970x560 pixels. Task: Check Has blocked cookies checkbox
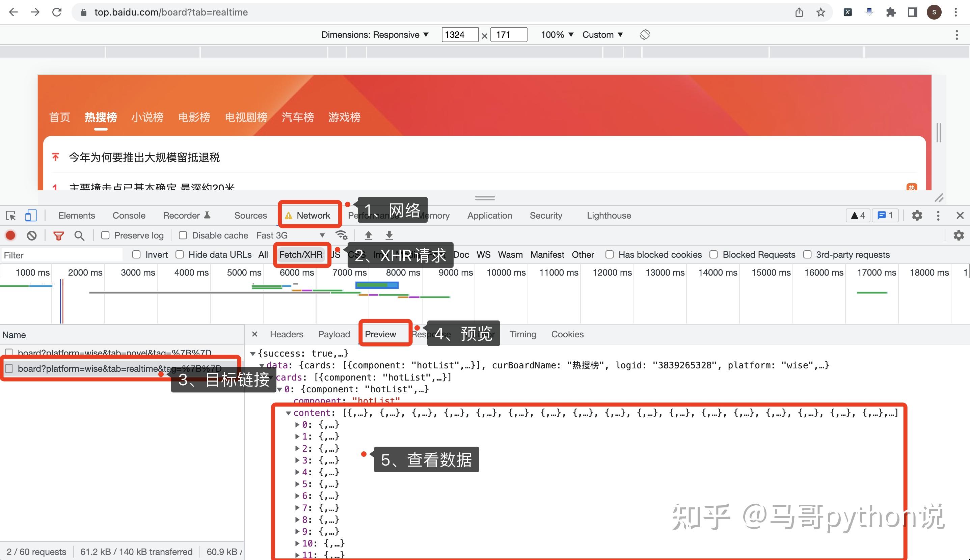(610, 255)
